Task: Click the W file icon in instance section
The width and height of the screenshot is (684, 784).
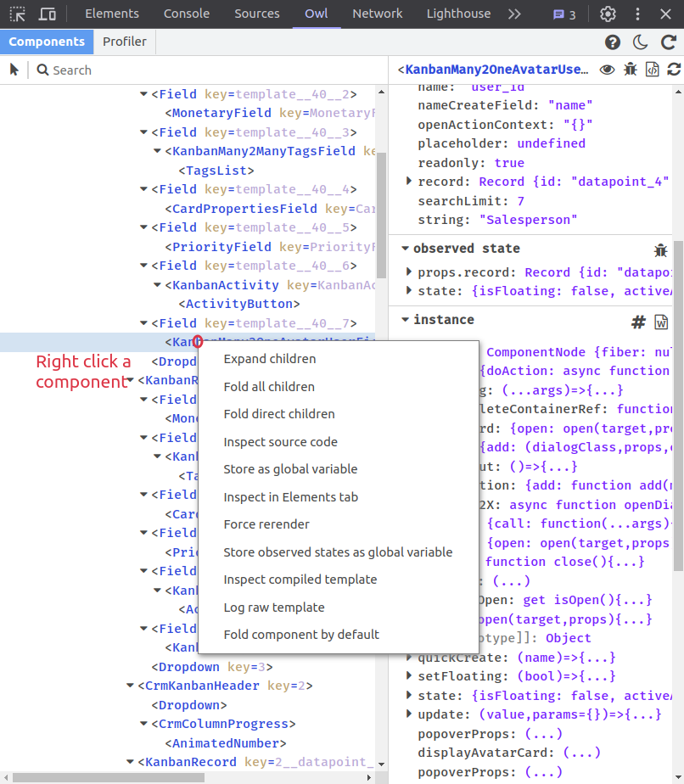Action: pos(661,322)
